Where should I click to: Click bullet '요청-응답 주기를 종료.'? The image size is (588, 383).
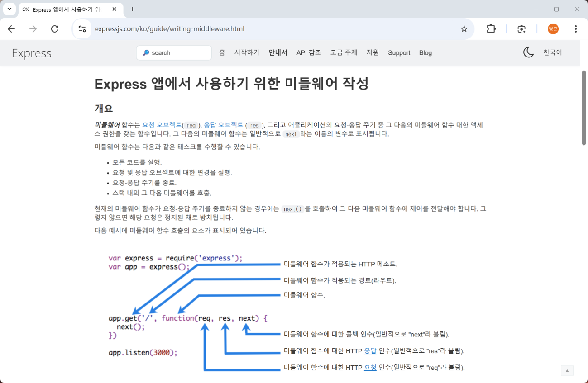144,183
